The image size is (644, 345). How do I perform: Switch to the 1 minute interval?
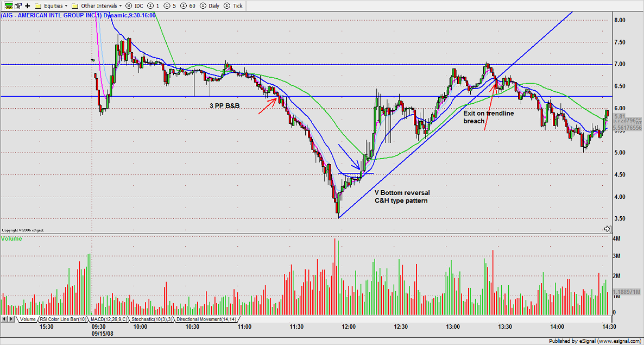[153, 6]
